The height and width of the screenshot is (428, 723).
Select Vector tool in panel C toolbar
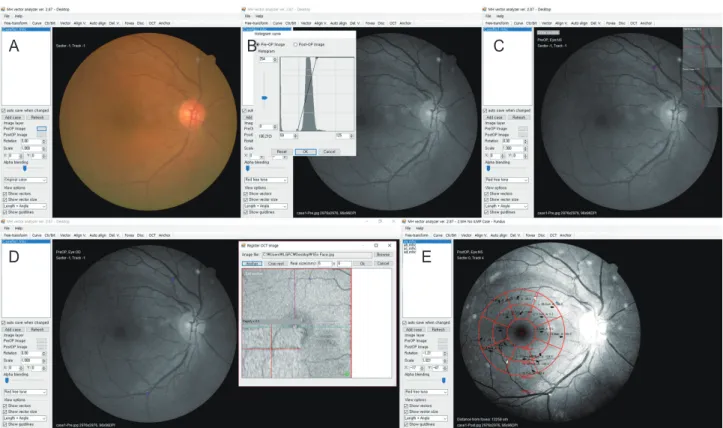coord(547,23)
